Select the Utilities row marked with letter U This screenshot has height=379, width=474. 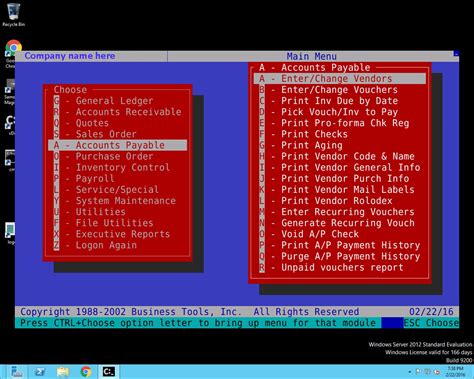pos(118,212)
